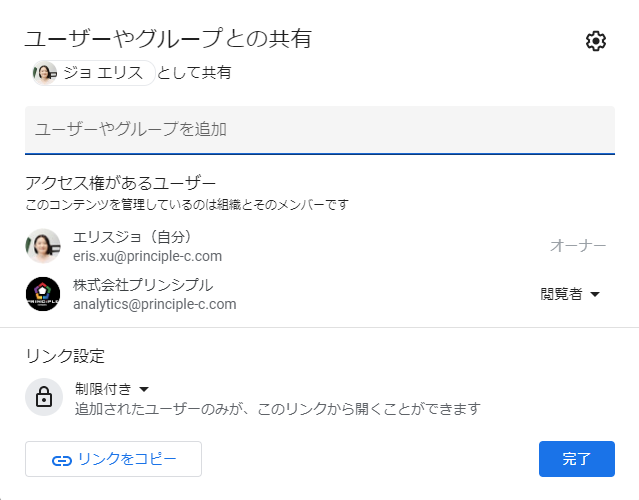This screenshot has width=639, height=500.
Task: Click the lock icon under リンク設定
Action: pyautogui.click(x=43, y=398)
